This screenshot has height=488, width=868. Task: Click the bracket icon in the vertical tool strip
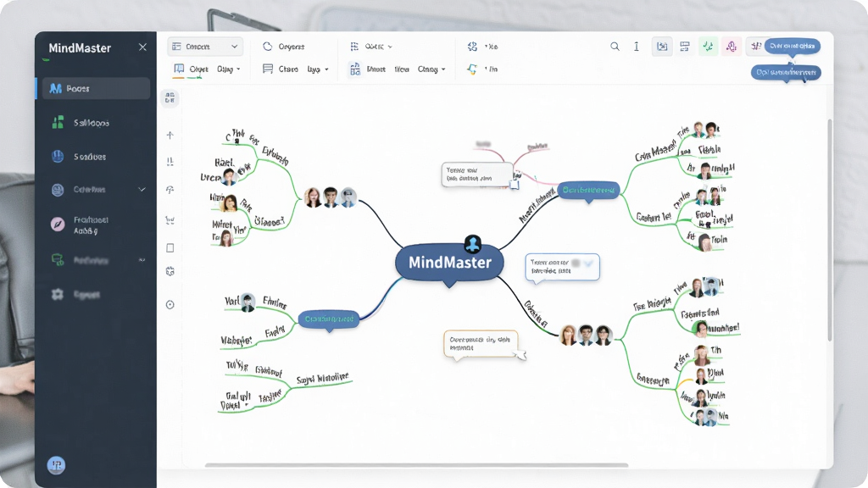coord(170,221)
